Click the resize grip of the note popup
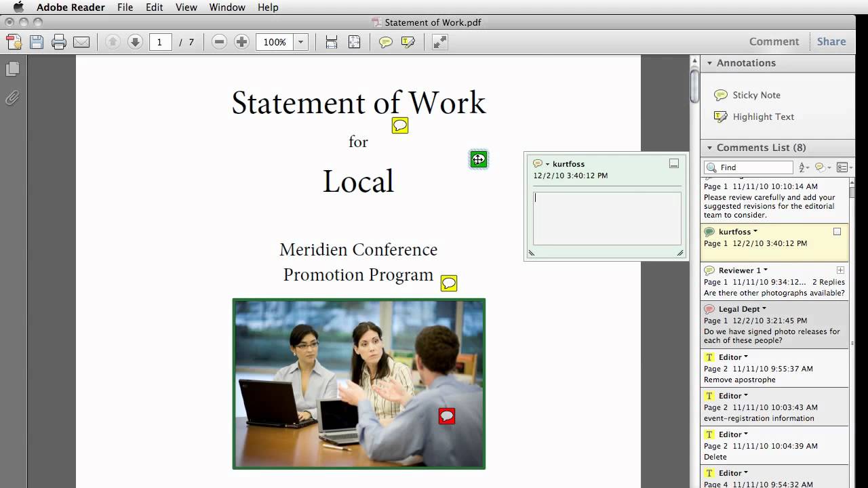The image size is (868, 488). click(680, 253)
